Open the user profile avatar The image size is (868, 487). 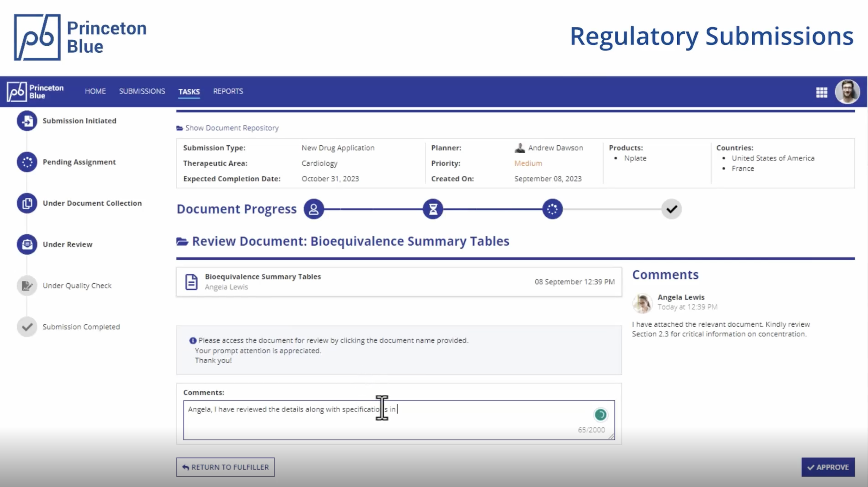pos(847,92)
